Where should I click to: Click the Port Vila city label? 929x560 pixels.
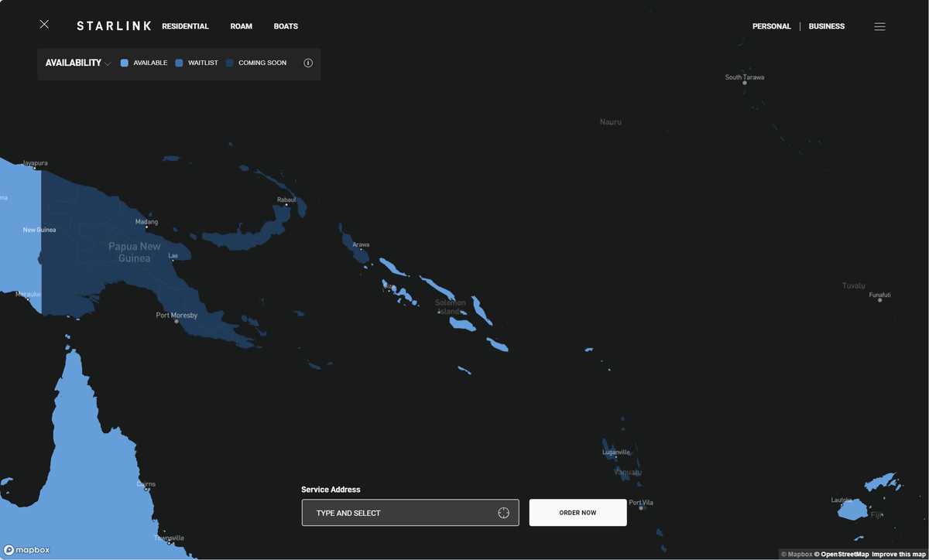[x=641, y=503]
